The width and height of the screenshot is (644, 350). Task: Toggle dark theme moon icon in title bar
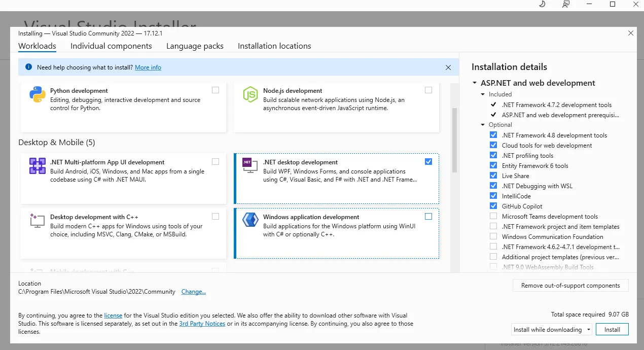[x=542, y=4]
